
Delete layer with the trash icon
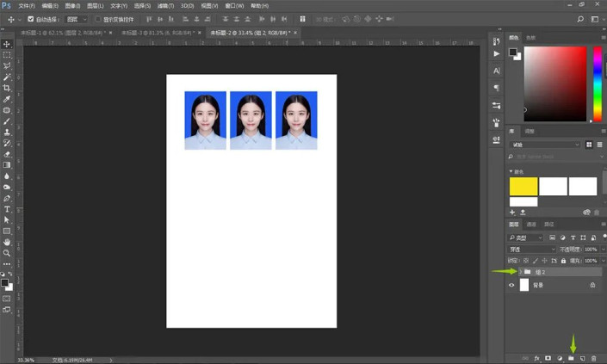[594, 358]
